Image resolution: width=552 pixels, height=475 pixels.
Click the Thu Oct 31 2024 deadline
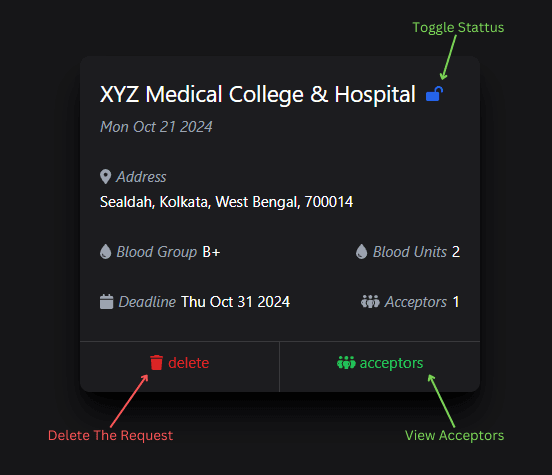(x=236, y=302)
